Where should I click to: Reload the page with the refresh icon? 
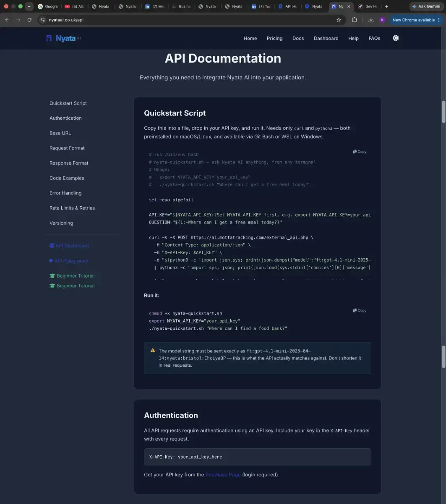point(29,20)
